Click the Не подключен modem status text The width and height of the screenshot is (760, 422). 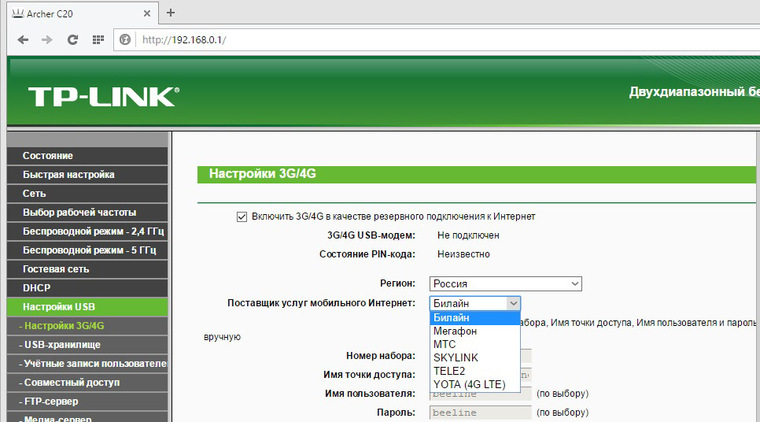click(x=468, y=235)
